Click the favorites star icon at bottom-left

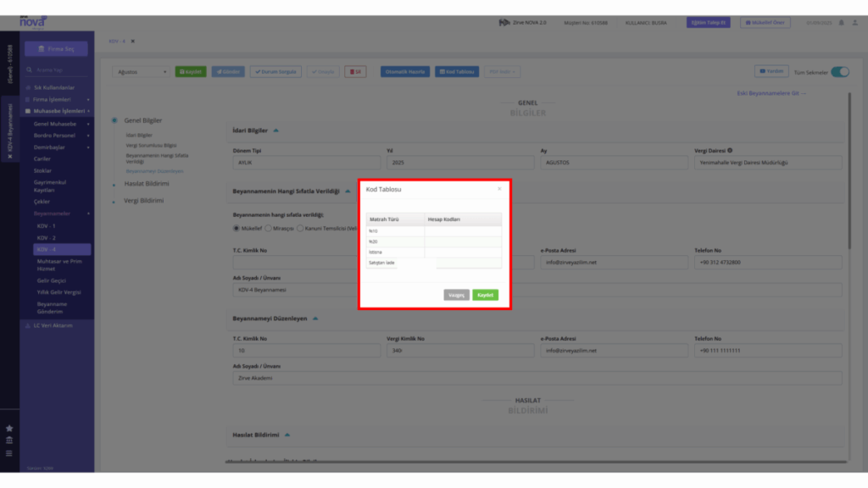(8, 428)
